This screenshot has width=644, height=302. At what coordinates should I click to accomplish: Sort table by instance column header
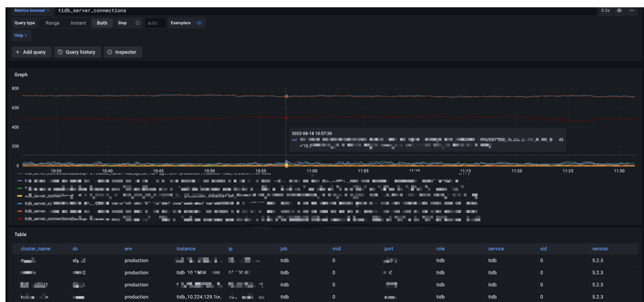point(186,249)
